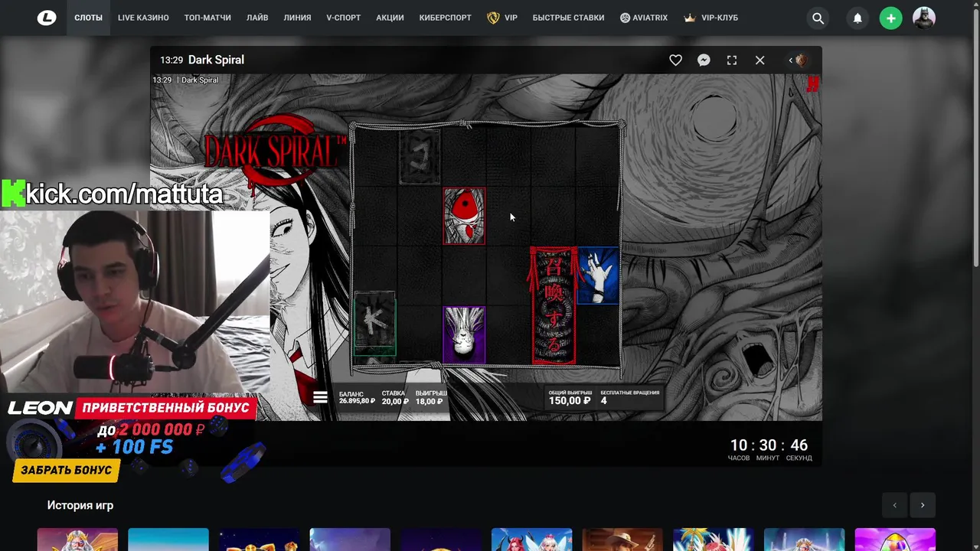
Task: Open the first game thumbnail in История игр
Action: [77, 540]
